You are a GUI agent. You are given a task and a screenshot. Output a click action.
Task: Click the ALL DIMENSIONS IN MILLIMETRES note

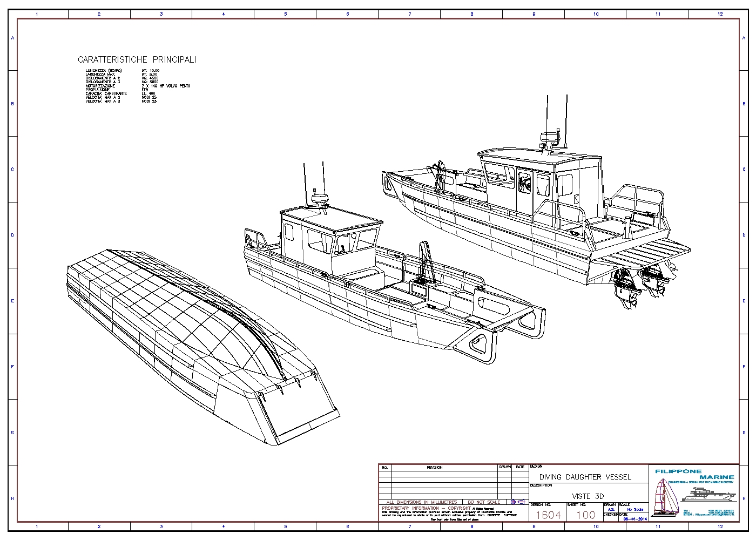[422, 502]
